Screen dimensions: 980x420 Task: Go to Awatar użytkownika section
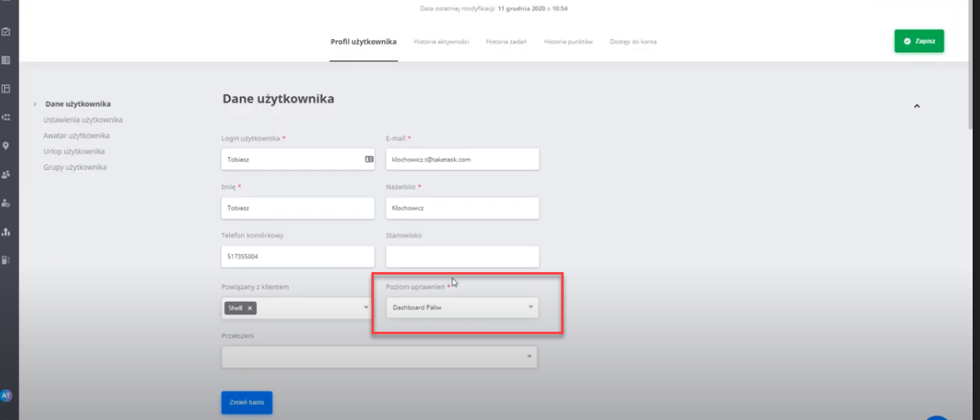tap(76, 136)
